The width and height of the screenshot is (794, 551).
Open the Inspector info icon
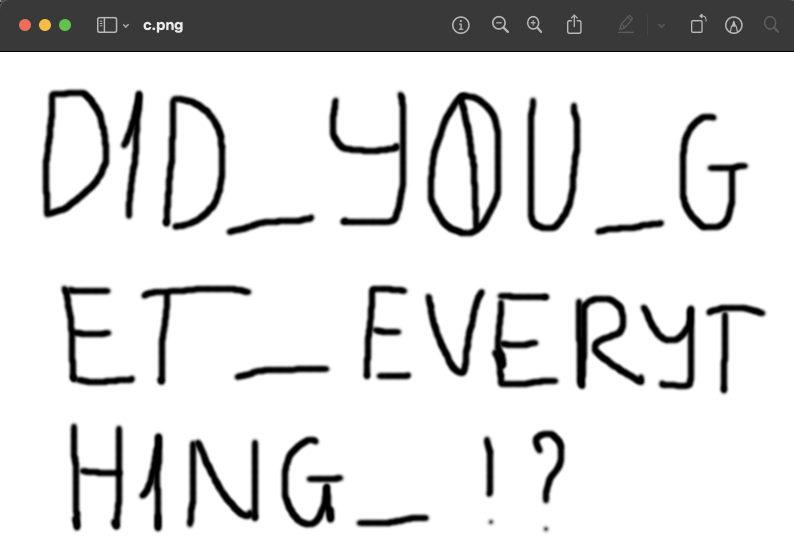pyautogui.click(x=460, y=25)
